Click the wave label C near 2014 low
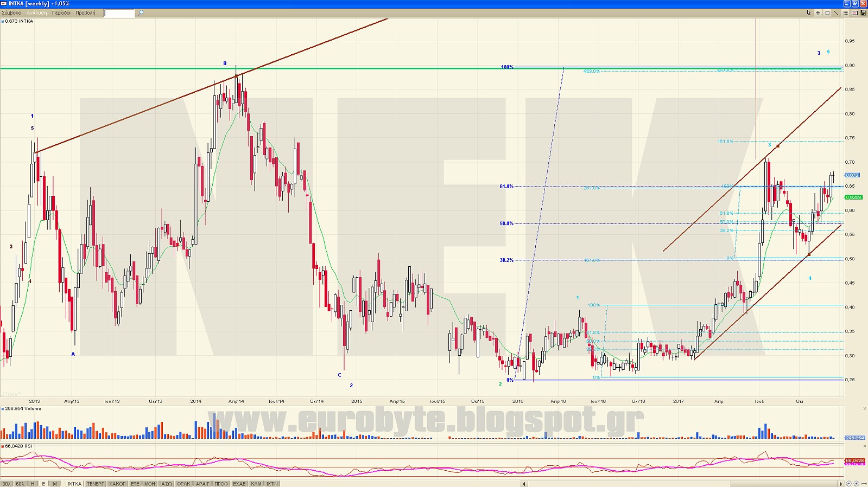Viewport: 868px width, 487px height. [x=340, y=375]
